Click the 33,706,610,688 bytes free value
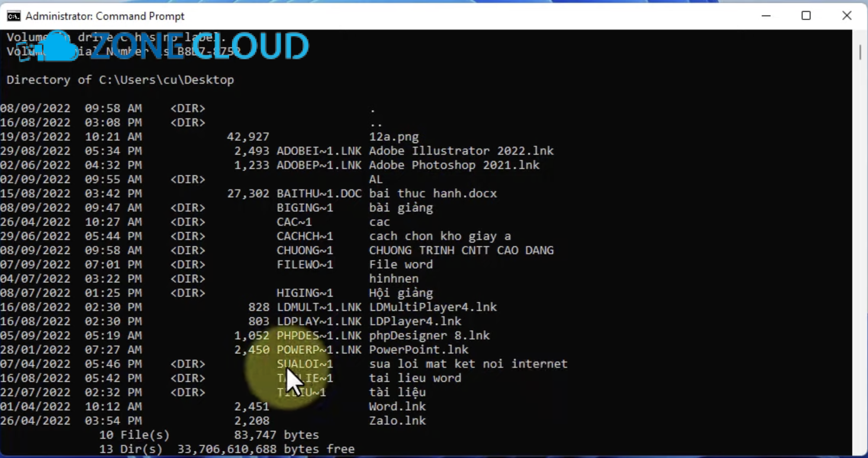This screenshot has width=868, height=458. click(266, 449)
